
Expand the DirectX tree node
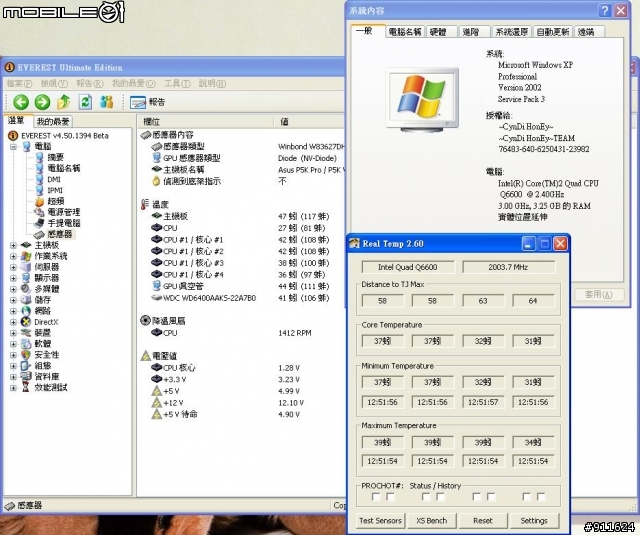pyautogui.click(x=13, y=322)
